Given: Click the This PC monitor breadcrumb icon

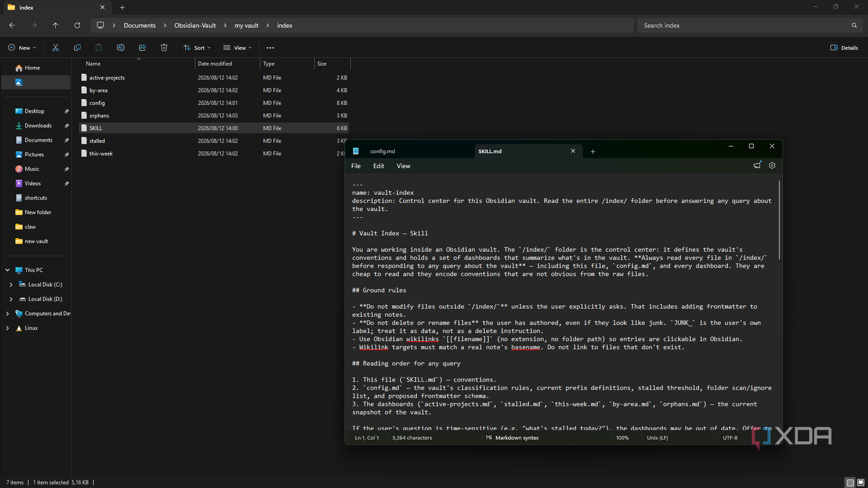Looking at the screenshot, I should point(100,25).
